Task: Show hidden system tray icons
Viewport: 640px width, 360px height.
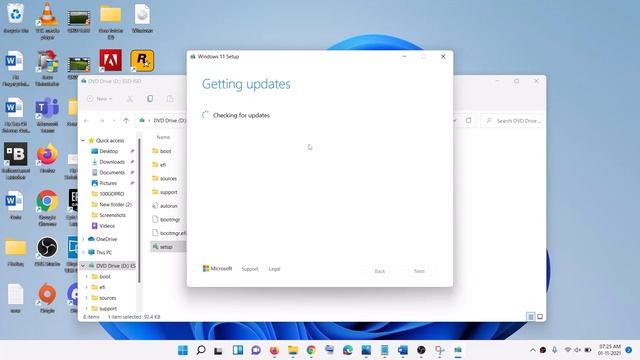Action: coord(533,350)
